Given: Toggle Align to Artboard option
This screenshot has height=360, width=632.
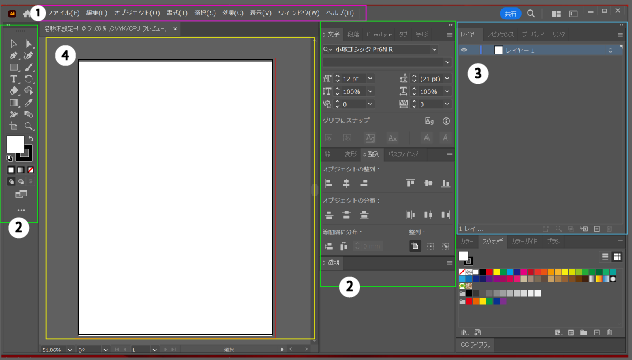Looking at the screenshot, I should [415, 246].
